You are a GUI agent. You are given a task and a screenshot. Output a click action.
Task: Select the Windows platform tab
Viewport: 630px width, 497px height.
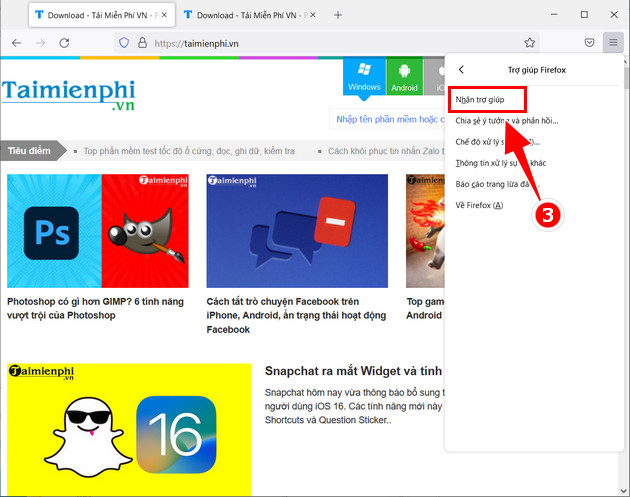(364, 76)
